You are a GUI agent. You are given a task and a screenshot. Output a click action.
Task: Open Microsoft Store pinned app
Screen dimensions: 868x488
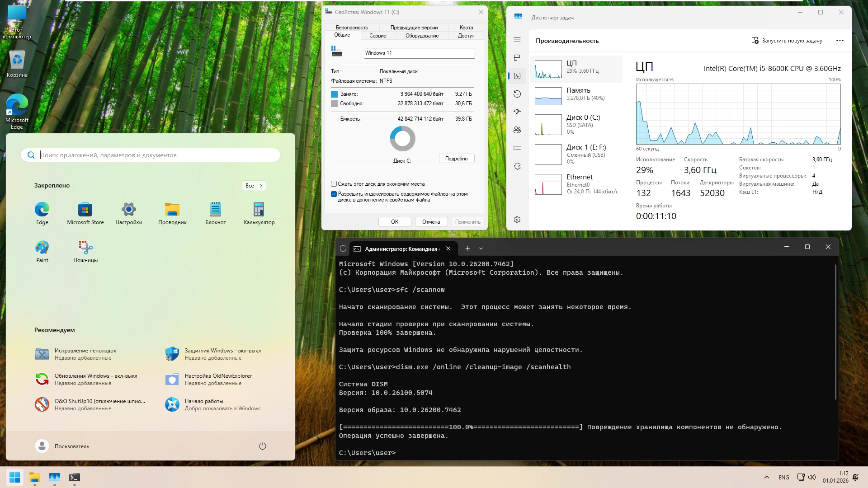(x=85, y=213)
